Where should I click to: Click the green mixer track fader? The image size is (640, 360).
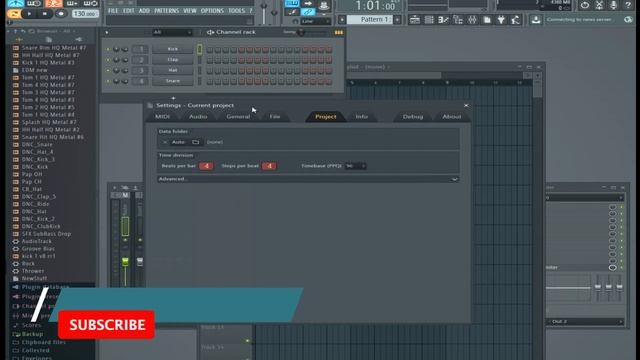[x=125, y=261]
